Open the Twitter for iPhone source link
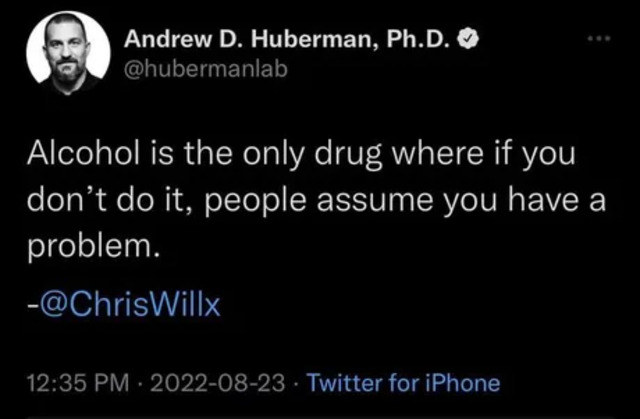 (x=403, y=383)
